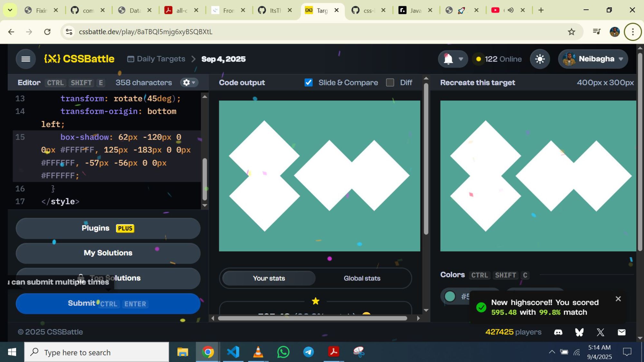Click the blue Submit button
This screenshot has width=644, height=362.
[108, 303]
